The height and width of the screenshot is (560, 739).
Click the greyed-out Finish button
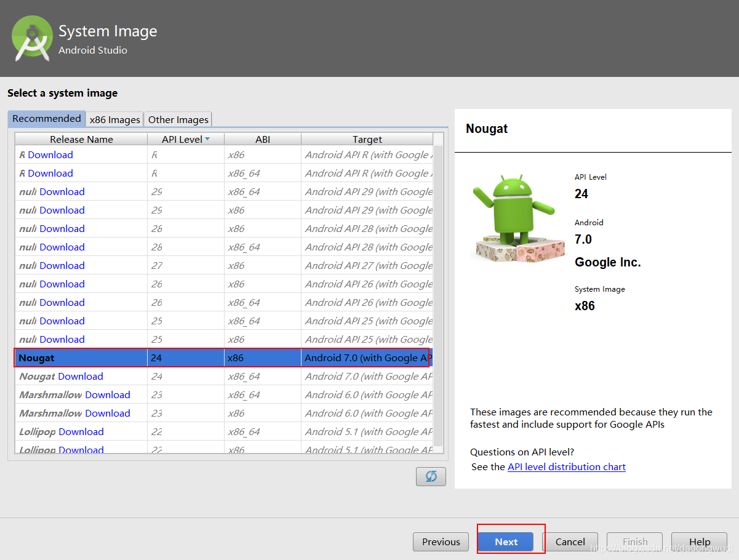click(x=635, y=542)
